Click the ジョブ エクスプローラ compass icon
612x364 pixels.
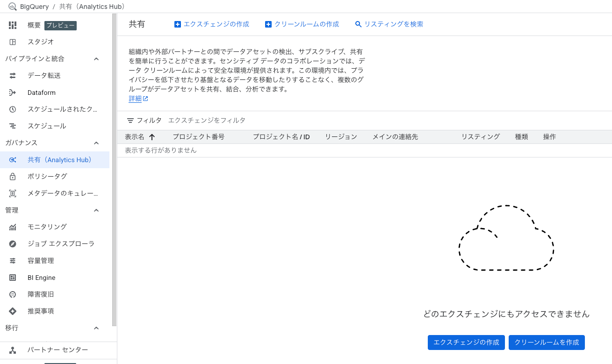pyautogui.click(x=13, y=244)
